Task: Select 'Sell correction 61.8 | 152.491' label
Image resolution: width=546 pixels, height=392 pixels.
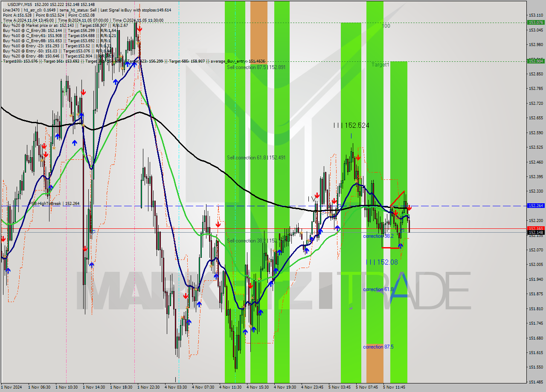Action: pos(256,158)
